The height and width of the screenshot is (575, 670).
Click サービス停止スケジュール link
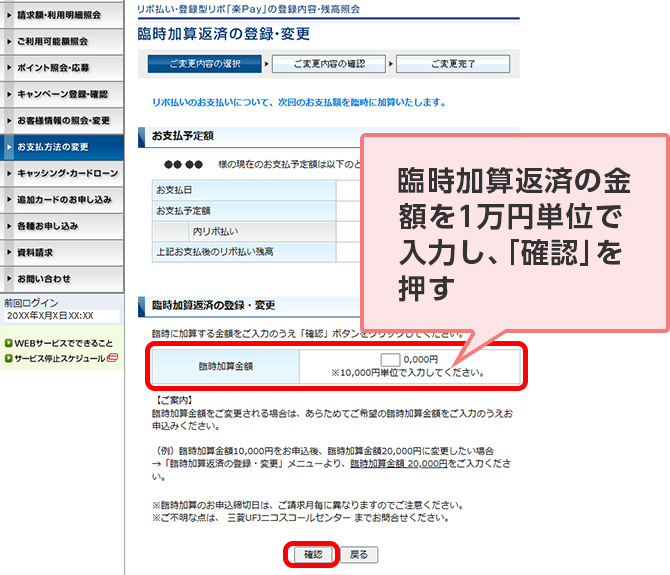coord(59,358)
